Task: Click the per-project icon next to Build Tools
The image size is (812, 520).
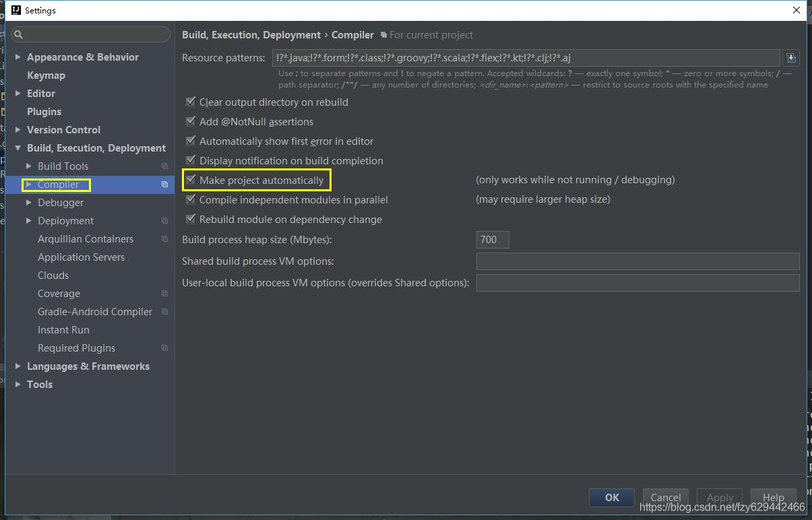Action: tap(164, 166)
